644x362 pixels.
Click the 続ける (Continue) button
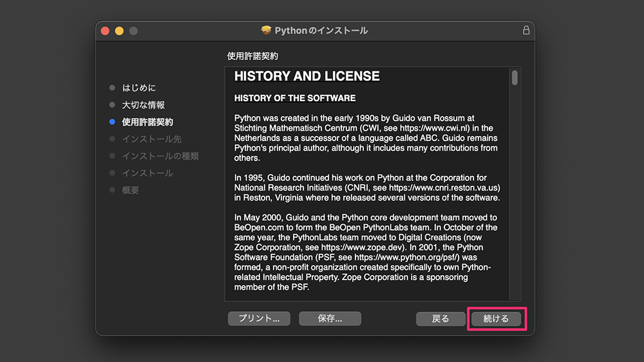[496, 318]
